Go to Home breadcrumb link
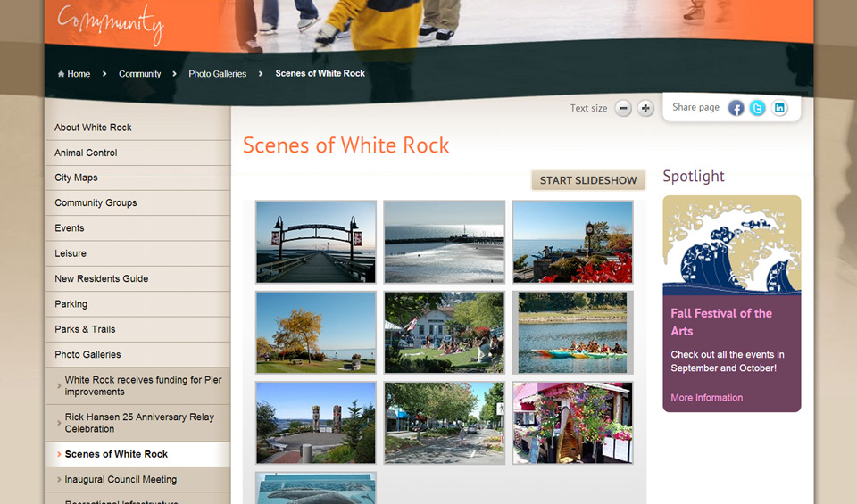Image resolution: width=857 pixels, height=504 pixels. pos(74,74)
